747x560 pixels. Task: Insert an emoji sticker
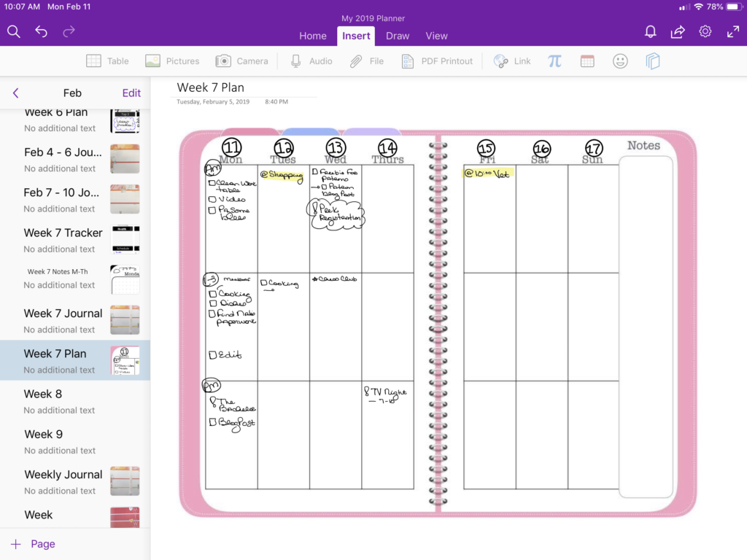click(x=620, y=61)
